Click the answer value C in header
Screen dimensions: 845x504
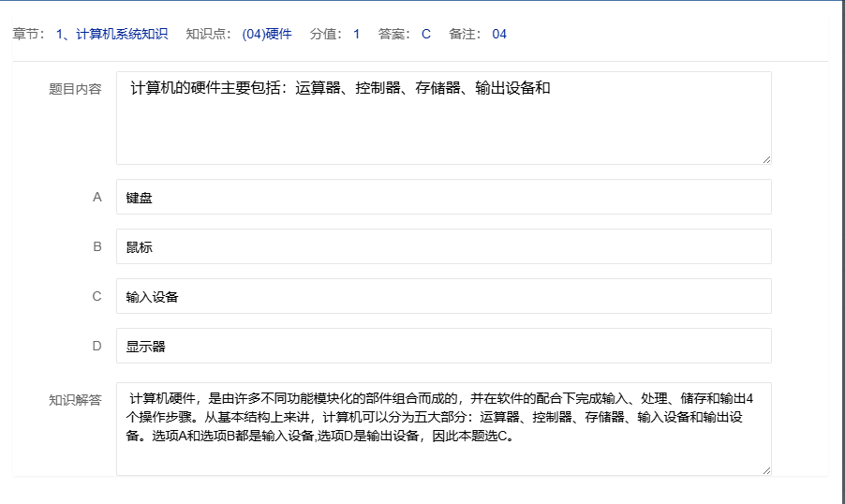(426, 34)
